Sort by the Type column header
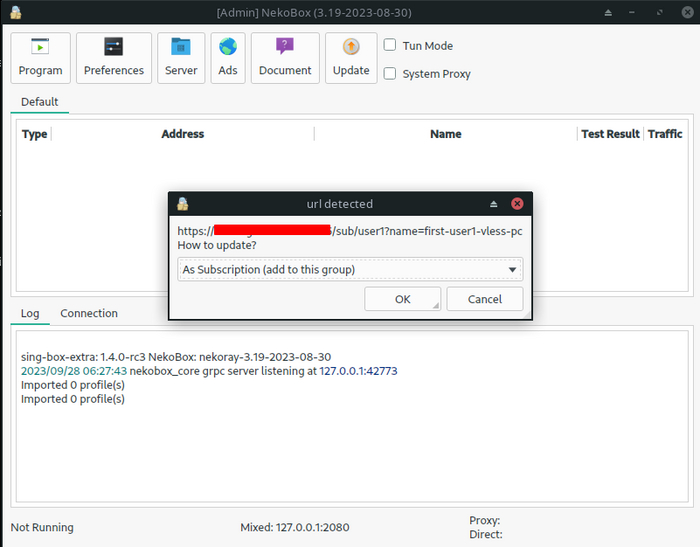 pos(34,134)
